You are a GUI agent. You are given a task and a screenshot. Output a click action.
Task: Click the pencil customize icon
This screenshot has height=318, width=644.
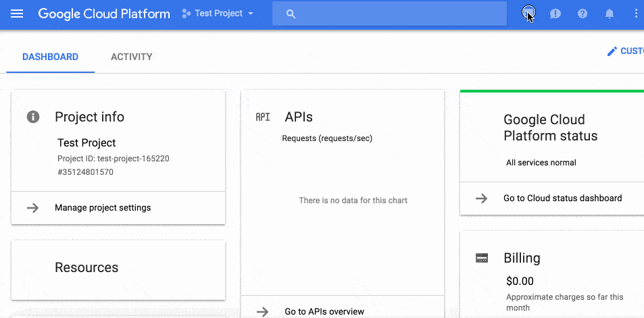point(612,51)
